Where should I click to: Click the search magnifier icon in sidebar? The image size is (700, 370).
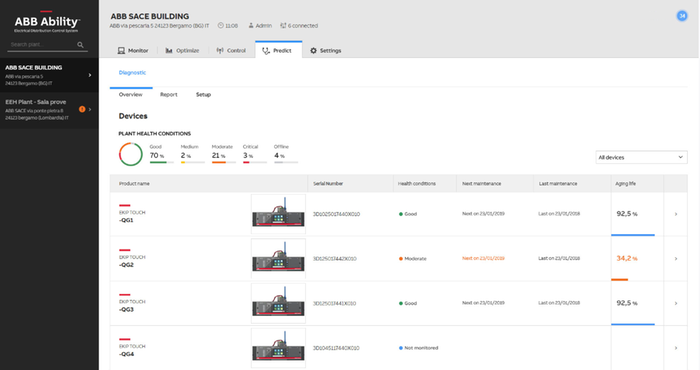tap(80, 45)
